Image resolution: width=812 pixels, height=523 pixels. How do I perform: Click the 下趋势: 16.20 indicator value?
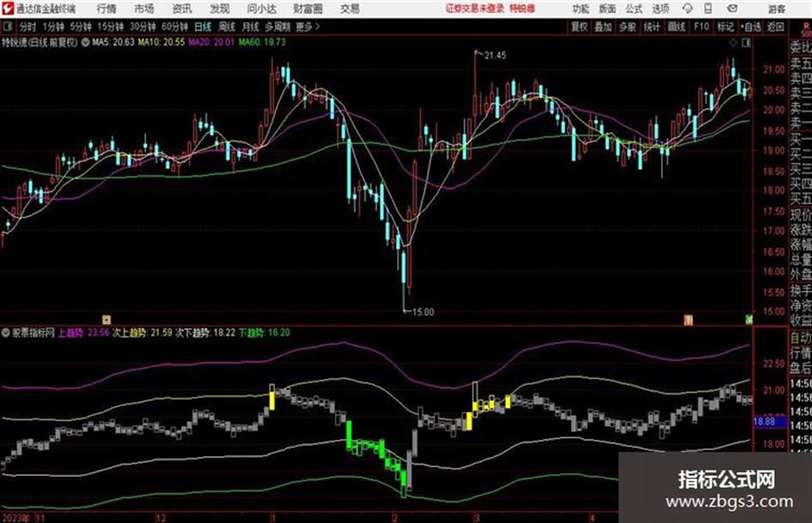[264, 333]
